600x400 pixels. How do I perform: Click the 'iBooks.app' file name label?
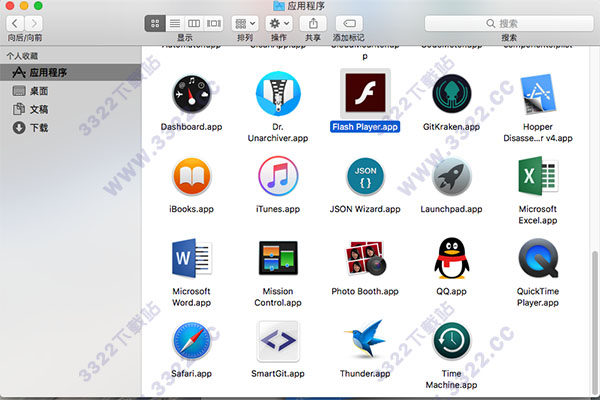pos(191,209)
